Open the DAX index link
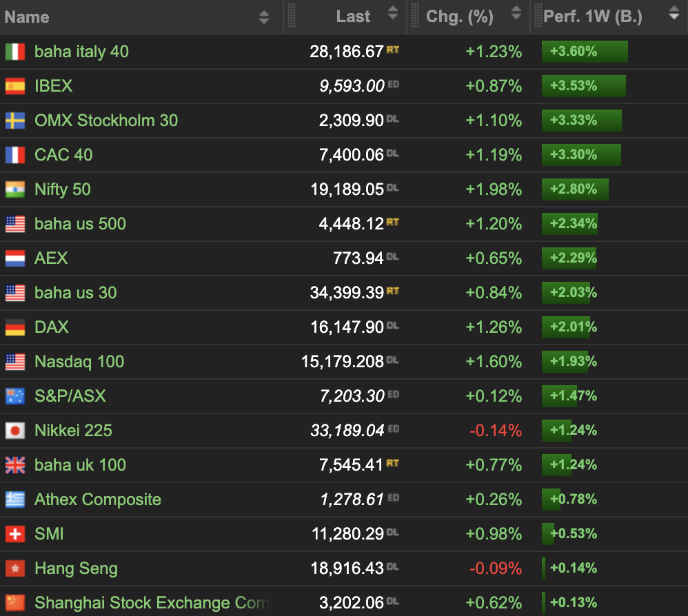This screenshot has width=688, height=616. pos(52,327)
